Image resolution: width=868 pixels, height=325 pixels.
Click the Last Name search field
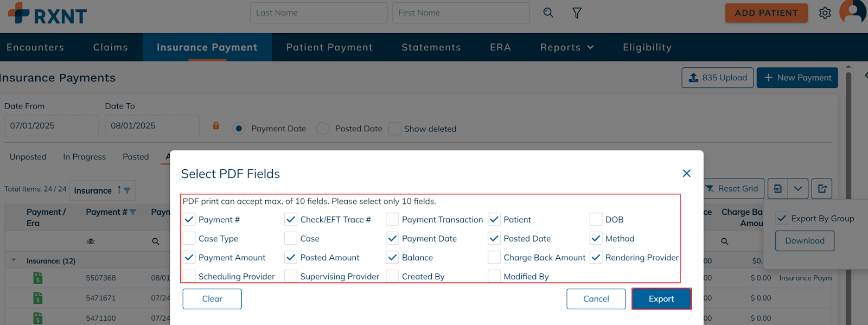click(318, 12)
